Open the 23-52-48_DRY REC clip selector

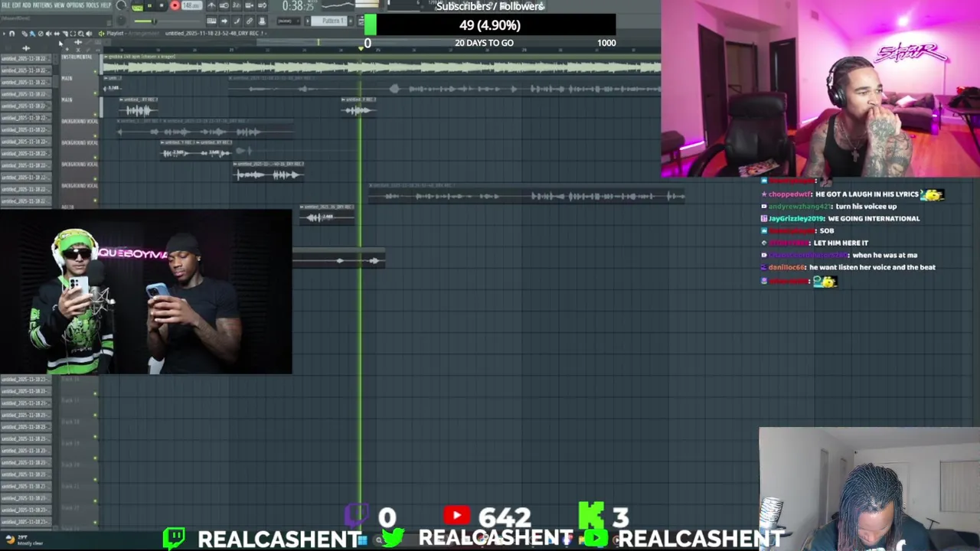[x=214, y=34]
